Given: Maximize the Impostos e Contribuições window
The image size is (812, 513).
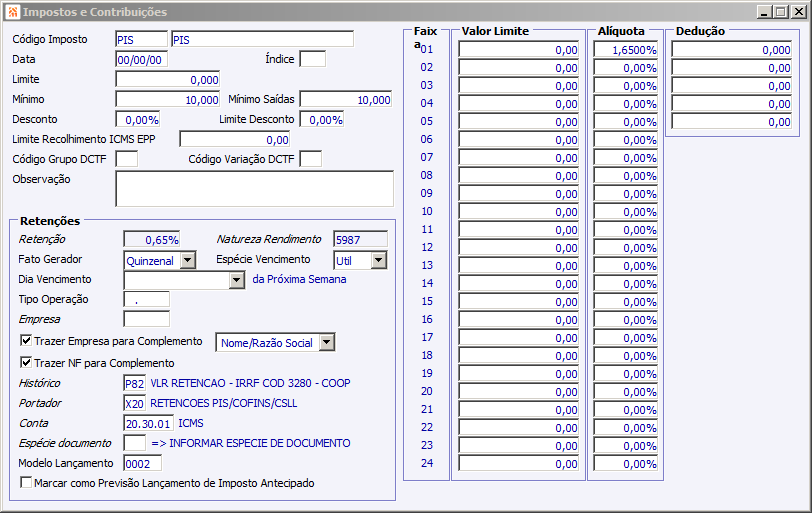Looking at the screenshot, I should [x=781, y=12].
